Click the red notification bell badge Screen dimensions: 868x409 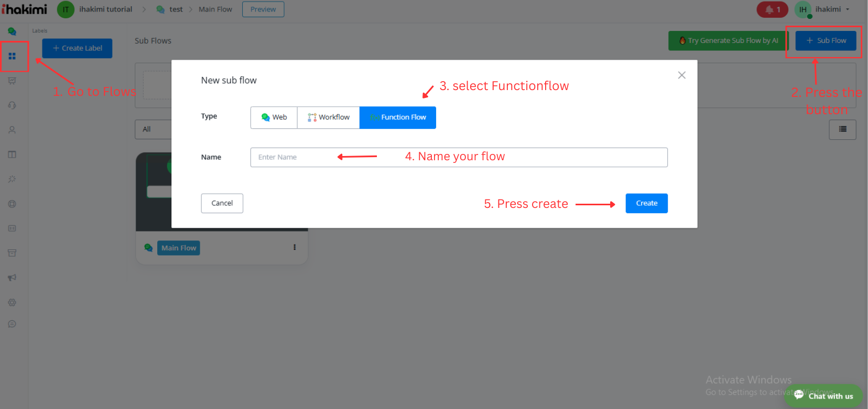click(x=772, y=9)
